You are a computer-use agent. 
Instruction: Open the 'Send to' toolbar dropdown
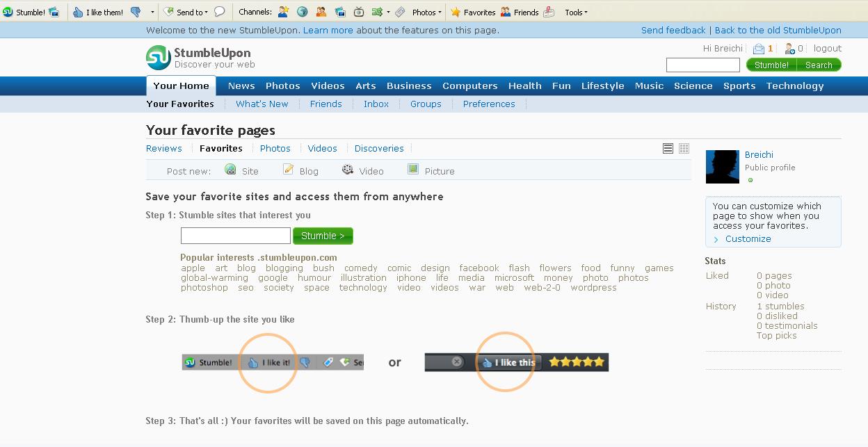point(186,12)
